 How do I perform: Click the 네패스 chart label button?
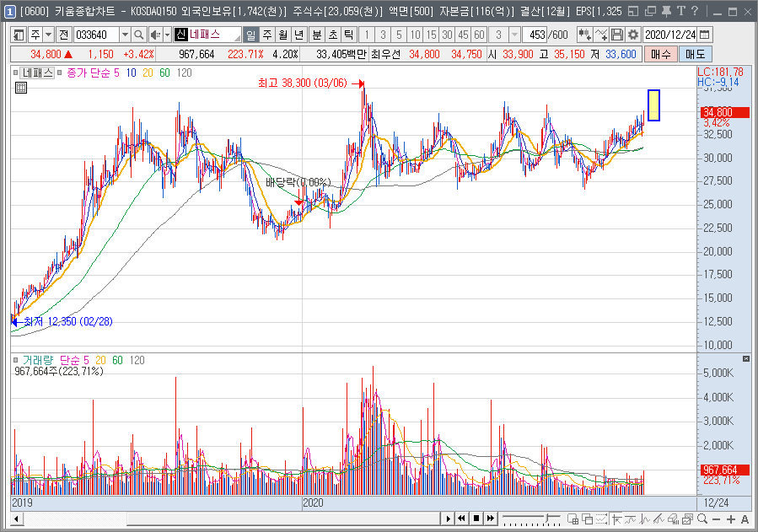38,73
